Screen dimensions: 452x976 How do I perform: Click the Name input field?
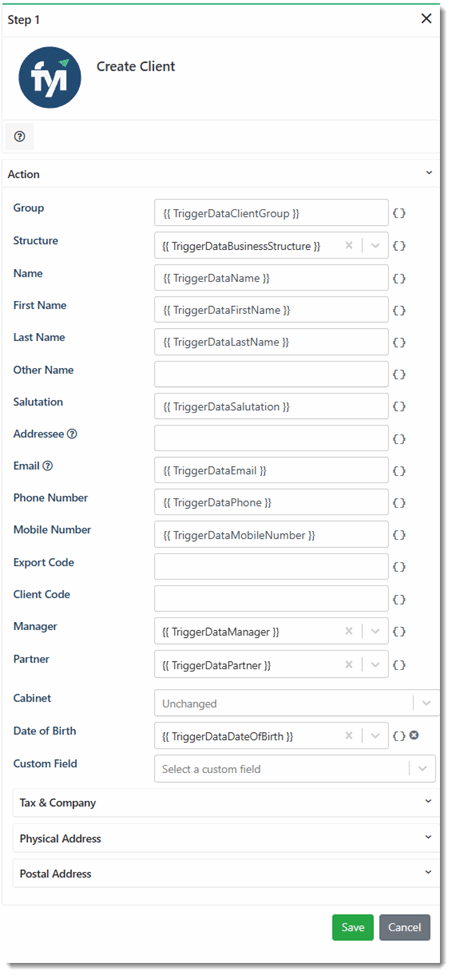point(271,278)
